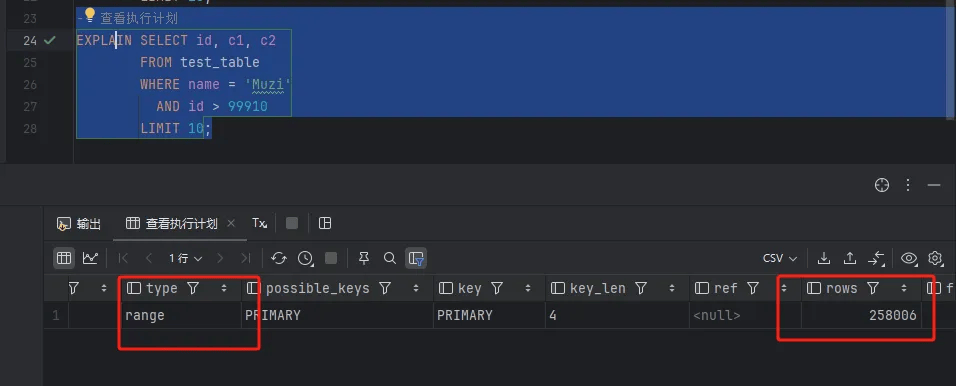Click the 99910 value in editor
This screenshot has width=956, height=386.
click(248, 107)
